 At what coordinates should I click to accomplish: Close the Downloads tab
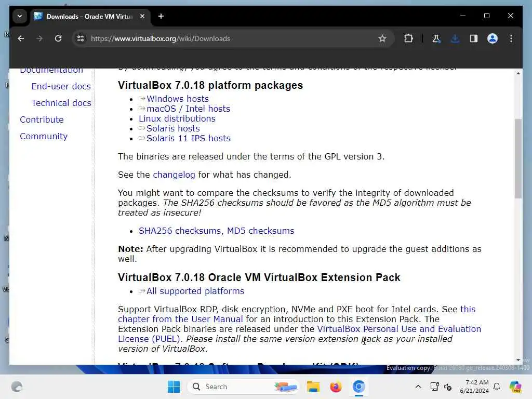pos(142,16)
